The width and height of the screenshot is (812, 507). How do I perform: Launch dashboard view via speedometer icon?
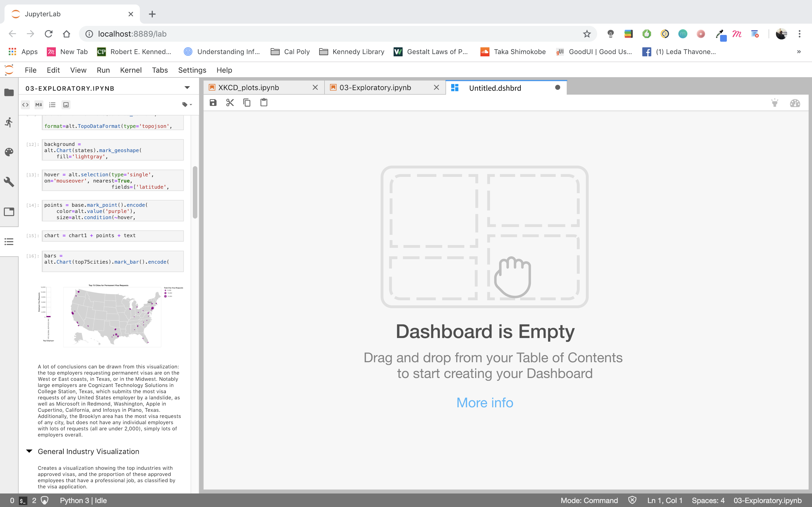(795, 103)
